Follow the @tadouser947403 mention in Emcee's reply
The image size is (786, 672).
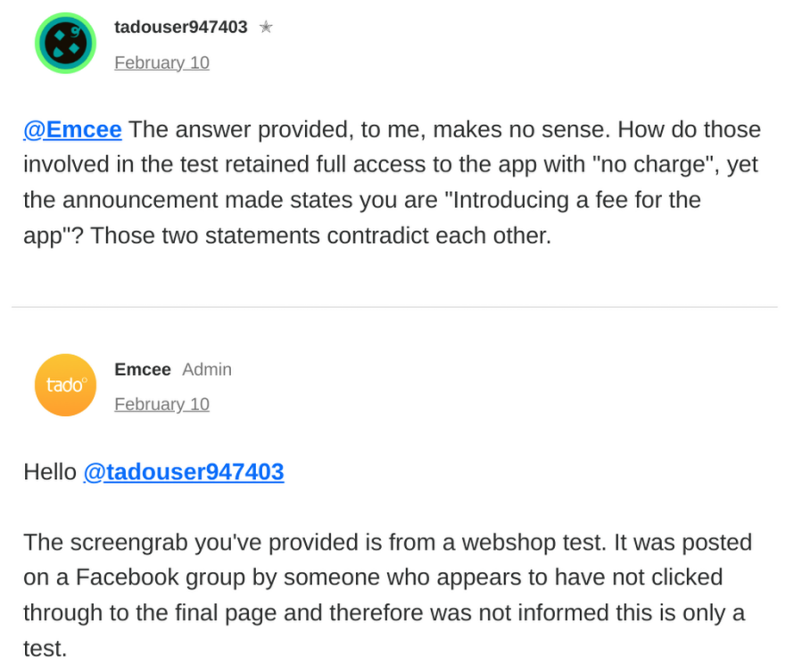[184, 472]
